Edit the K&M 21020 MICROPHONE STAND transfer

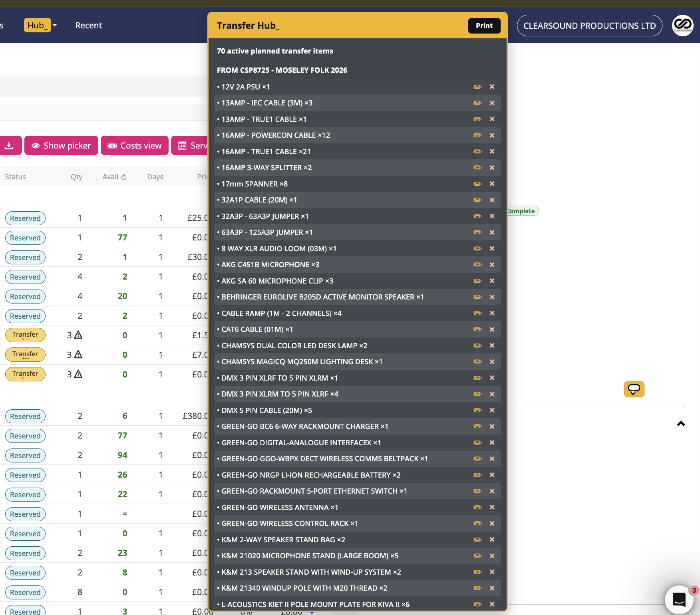point(477,556)
